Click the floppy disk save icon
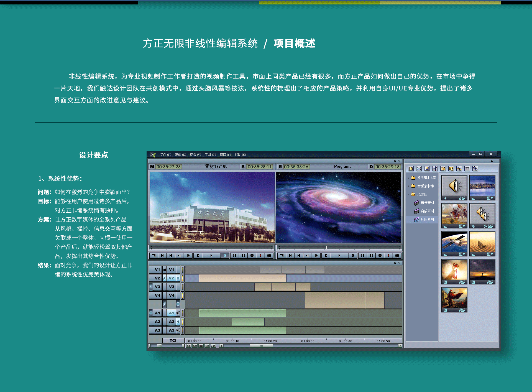532x392 pixels. pos(427,169)
